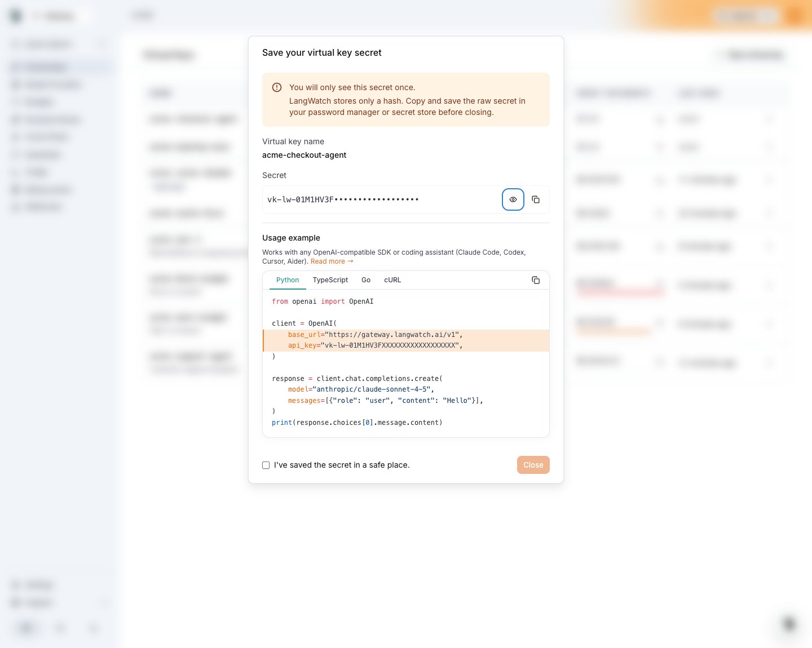This screenshot has height=648, width=812.
Task: Click the 'Usage example' heading
Action: coord(291,238)
